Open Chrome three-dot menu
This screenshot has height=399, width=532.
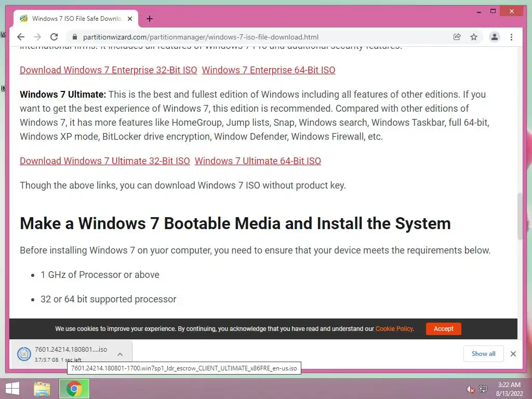coord(511,37)
